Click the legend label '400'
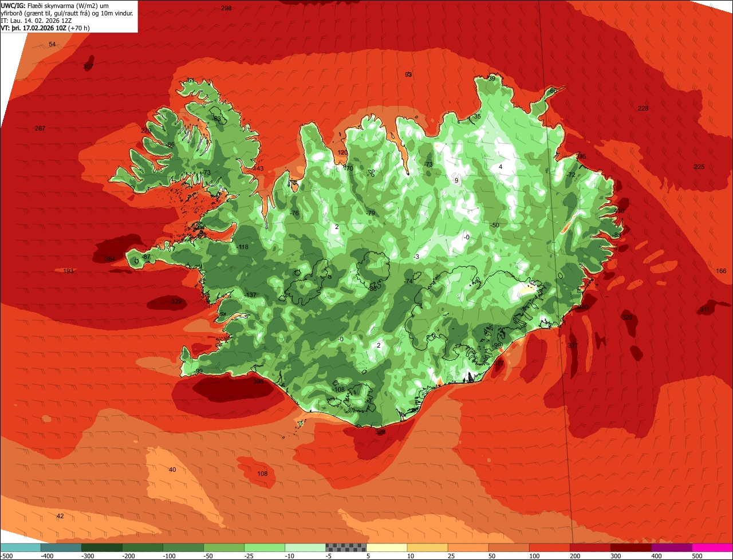Image resolution: width=733 pixels, height=560 pixels. (x=656, y=556)
